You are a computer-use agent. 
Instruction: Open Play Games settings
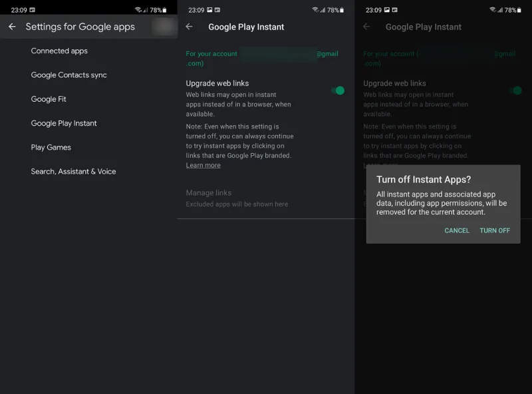[51, 147]
